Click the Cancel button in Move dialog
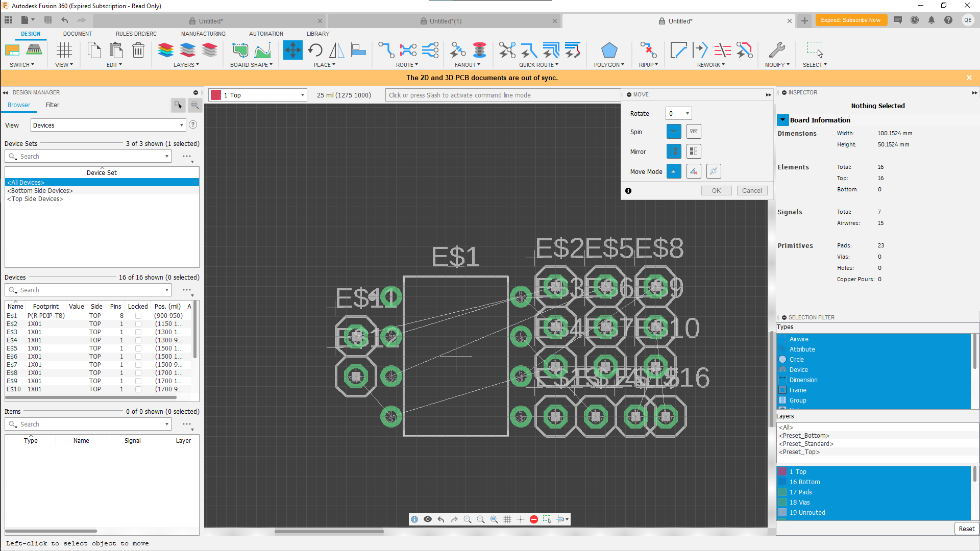This screenshot has width=980, height=551. (752, 190)
